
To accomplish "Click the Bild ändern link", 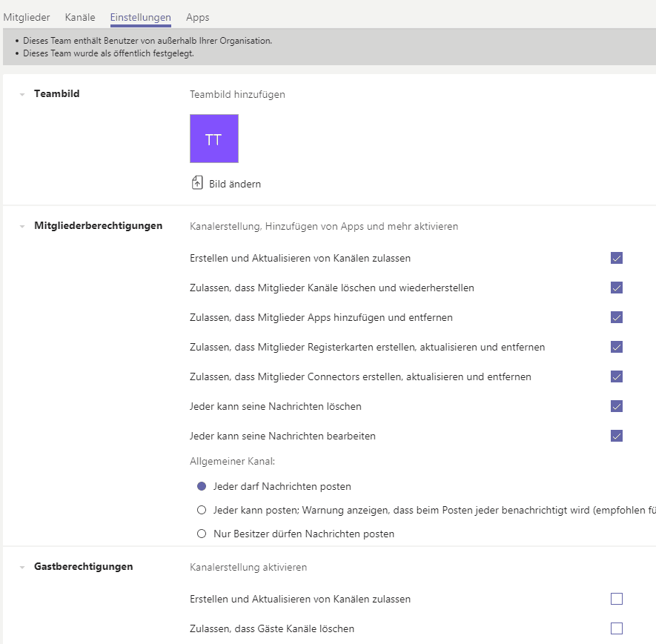I will pyautogui.click(x=235, y=184).
